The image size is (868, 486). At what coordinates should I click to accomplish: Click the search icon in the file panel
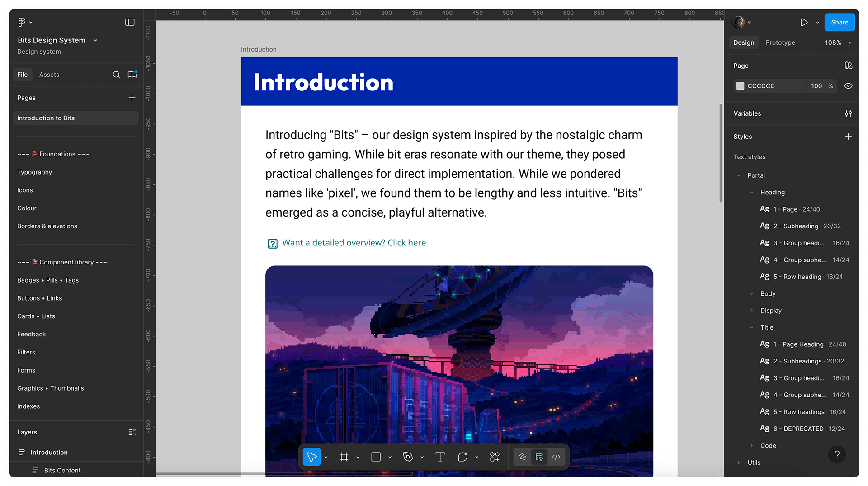[x=116, y=75]
